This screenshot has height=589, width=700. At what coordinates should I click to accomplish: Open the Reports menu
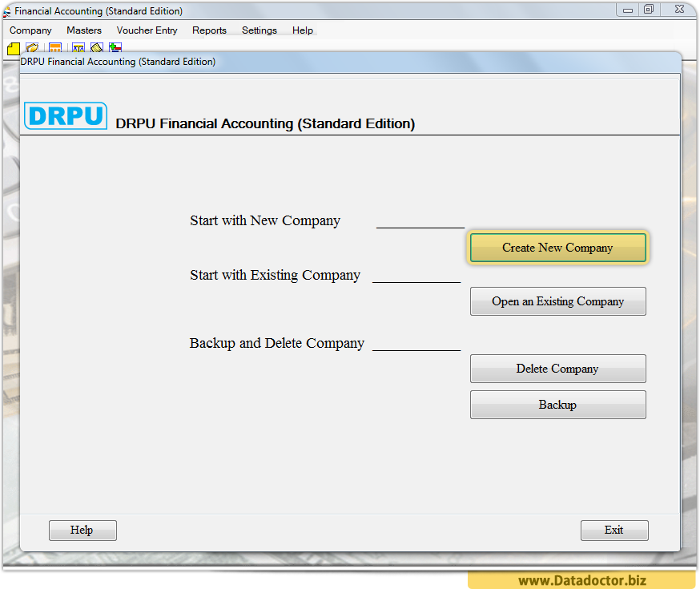(209, 30)
